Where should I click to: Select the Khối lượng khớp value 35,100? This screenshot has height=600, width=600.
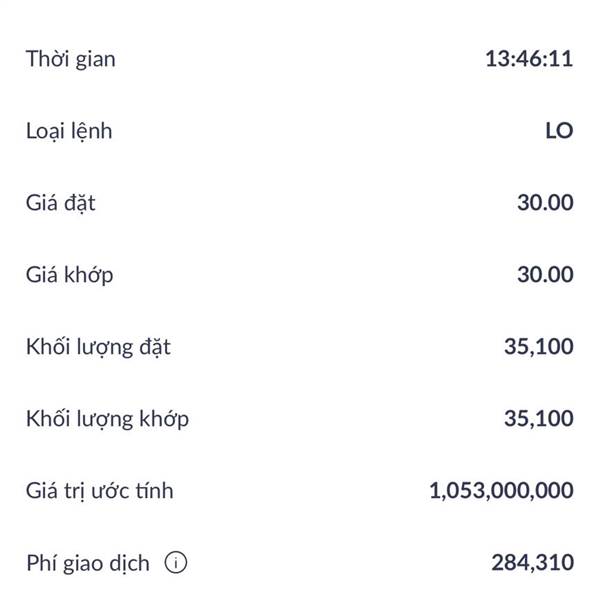[539, 419]
